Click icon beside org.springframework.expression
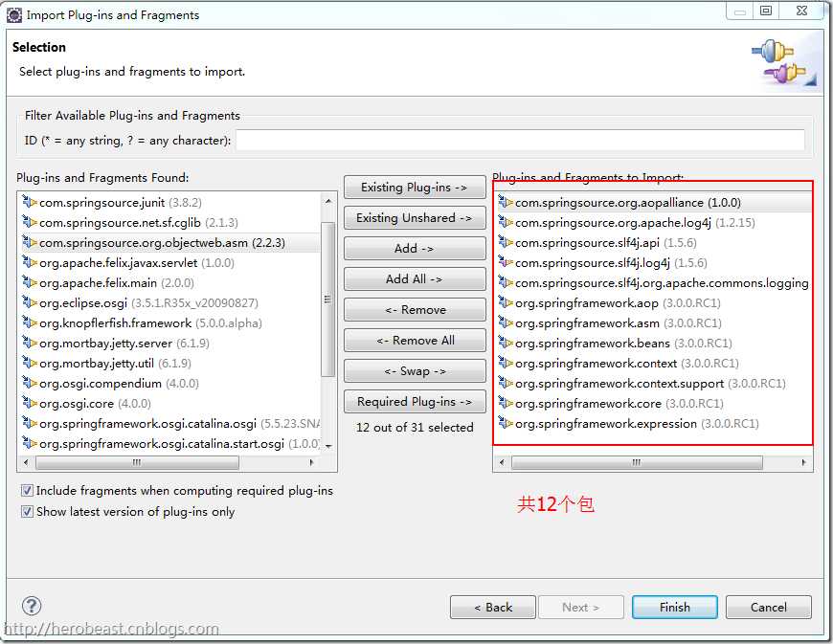Screen dimensions: 833x644 click(506, 424)
